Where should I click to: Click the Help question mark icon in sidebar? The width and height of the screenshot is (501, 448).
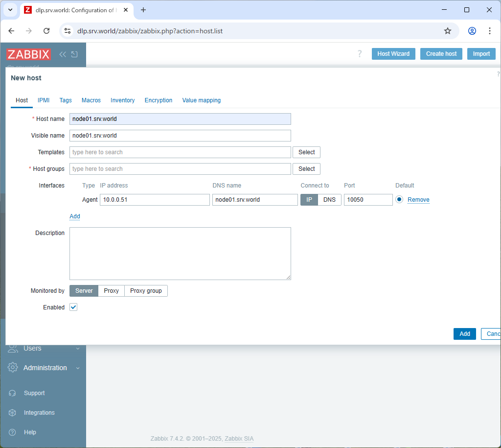13,432
